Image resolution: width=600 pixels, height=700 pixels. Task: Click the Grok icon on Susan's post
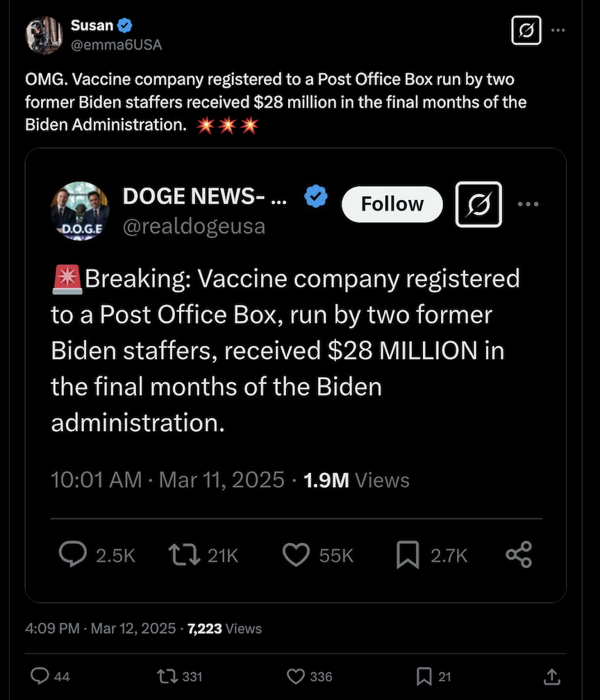click(x=526, y=31)
